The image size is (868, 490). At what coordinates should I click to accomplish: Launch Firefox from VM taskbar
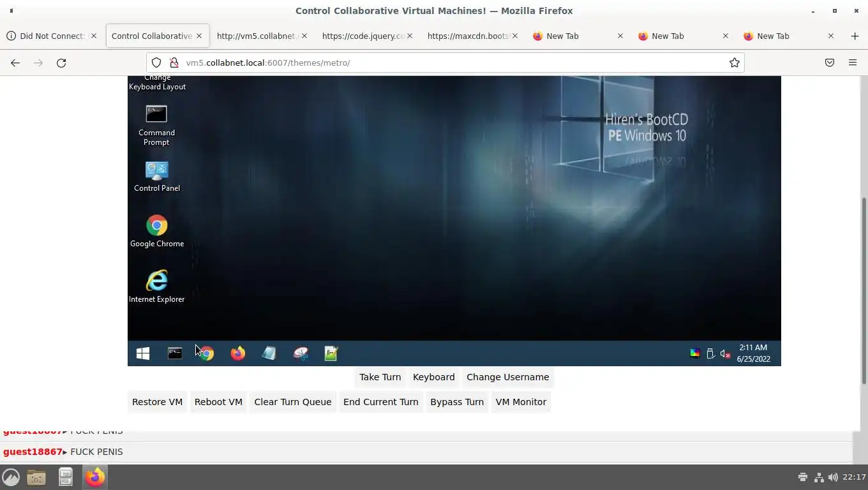click(x=237, y=353)
